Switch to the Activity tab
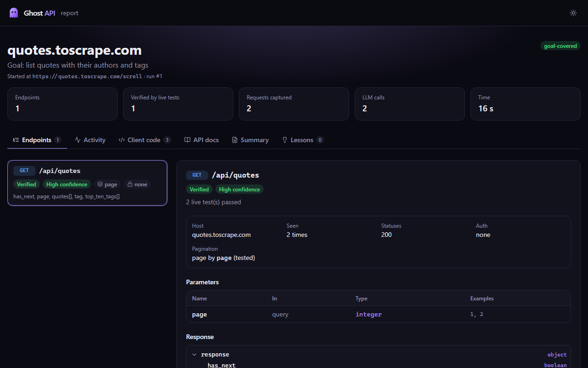 pyautogui.click(x=90, y=140)
